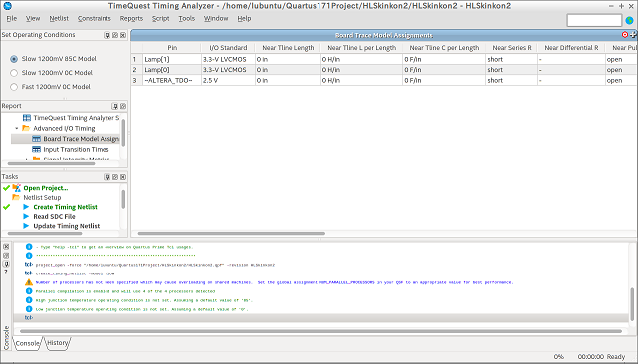
Task: Open console help question mark icon
Action: tap(6, 272)
